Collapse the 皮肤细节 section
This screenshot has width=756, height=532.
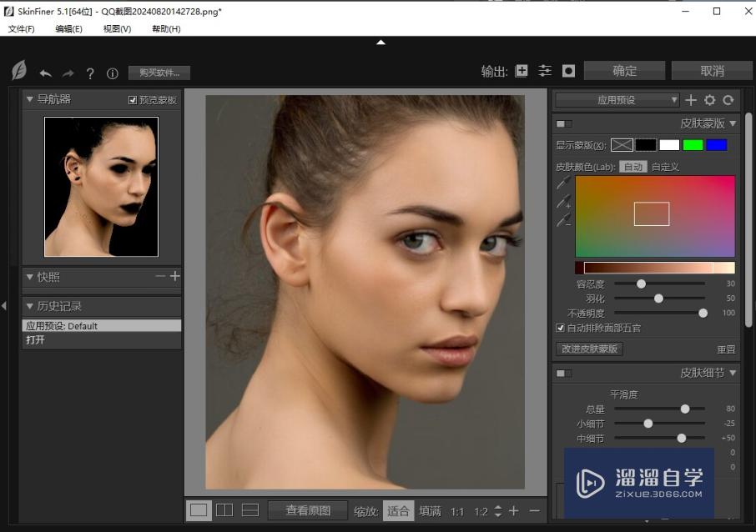733,373
